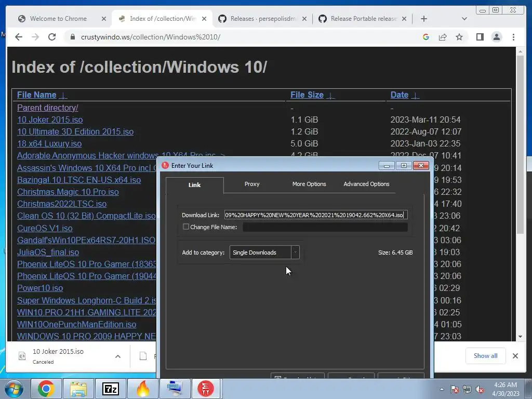Open Christmas.Magic.10.Pro.iso link
Screen dimensions: 532x399
click(x=68, y=192)
